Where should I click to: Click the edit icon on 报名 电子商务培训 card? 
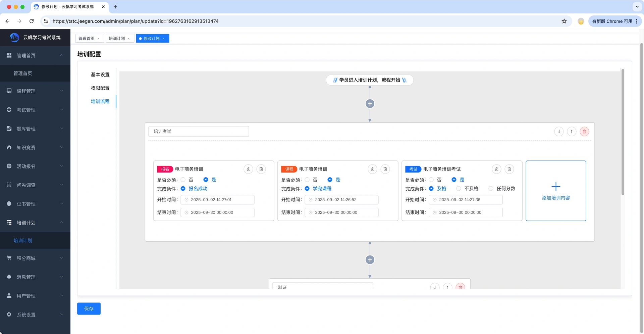[x=248, y=169]
